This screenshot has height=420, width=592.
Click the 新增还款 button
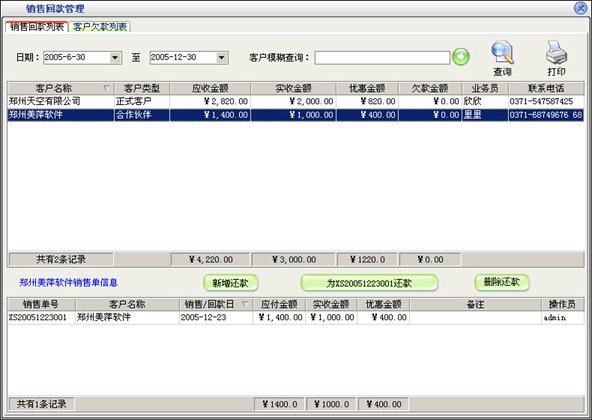231,283
